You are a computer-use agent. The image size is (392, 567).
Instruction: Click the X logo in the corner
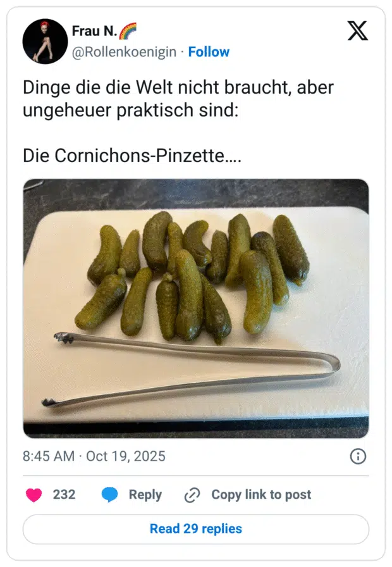[x=357, y=30]
